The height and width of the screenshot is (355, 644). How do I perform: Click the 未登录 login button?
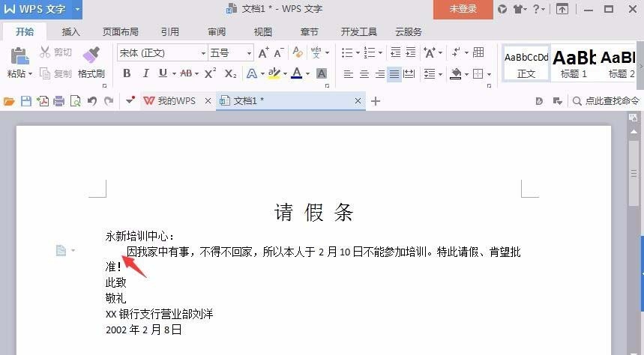point(463,9)
